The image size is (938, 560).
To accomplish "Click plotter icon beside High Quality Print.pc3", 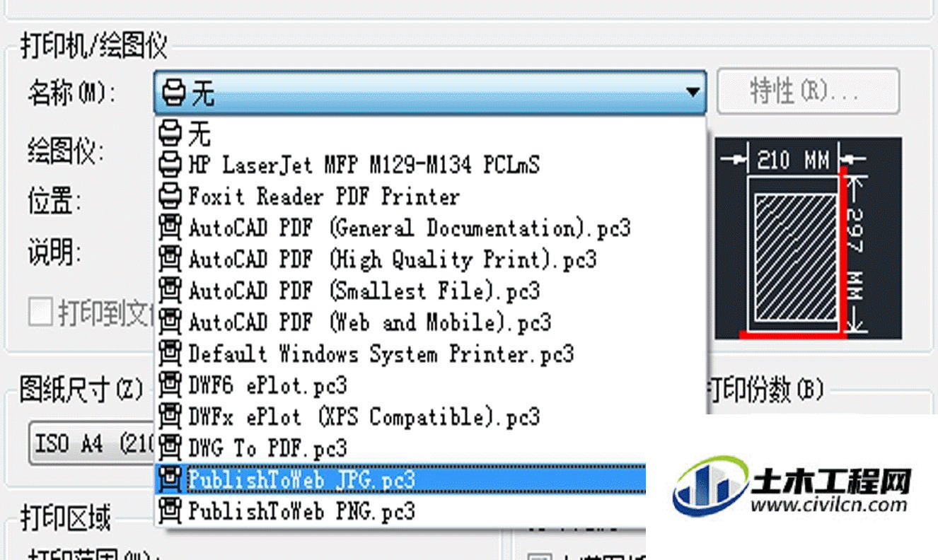I will tap(170, 259).
